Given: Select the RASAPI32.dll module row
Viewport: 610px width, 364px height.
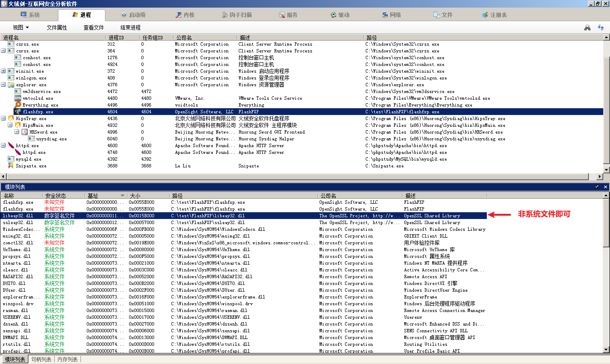Looking at the screenshot, I should [244, 276].
